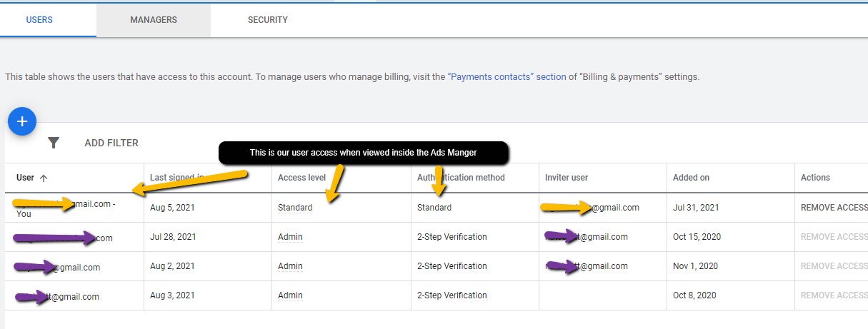Click the Access level column header
This screenshot has width=868, height=329.
[301, 178]
